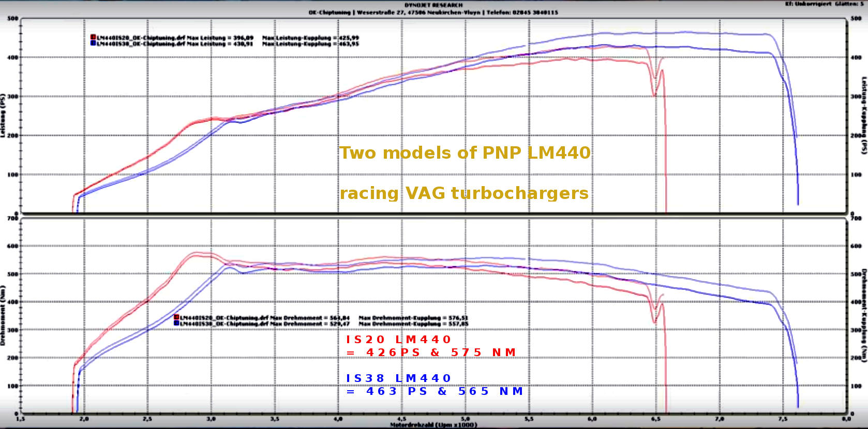Click the Motordrehzahl x-axis title

433,425
